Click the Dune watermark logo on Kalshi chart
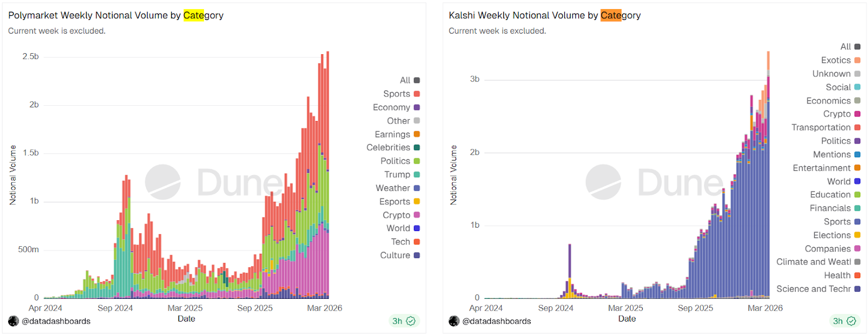This screenshot has height=334, width=868. click(603, 182)
